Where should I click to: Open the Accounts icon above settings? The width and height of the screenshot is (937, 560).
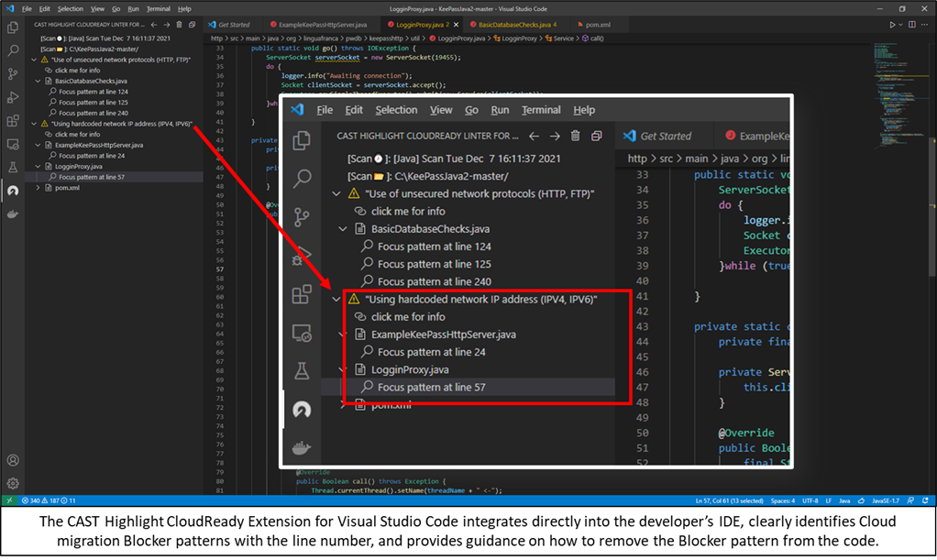point(12,460)
